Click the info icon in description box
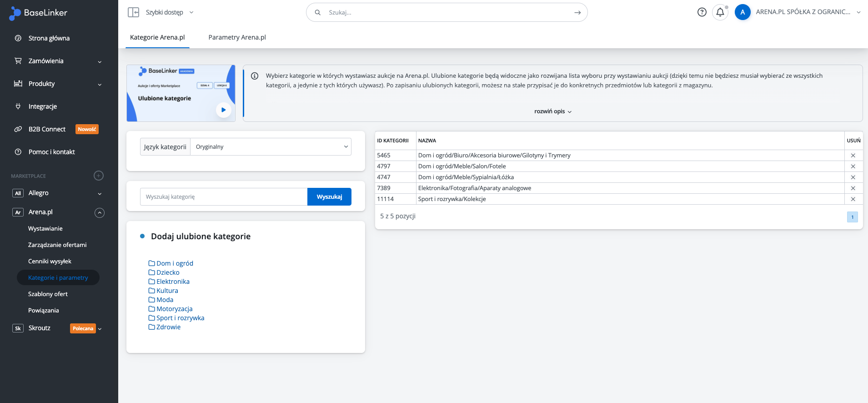This screenshot has width=868, height=403. coord(255,76)
